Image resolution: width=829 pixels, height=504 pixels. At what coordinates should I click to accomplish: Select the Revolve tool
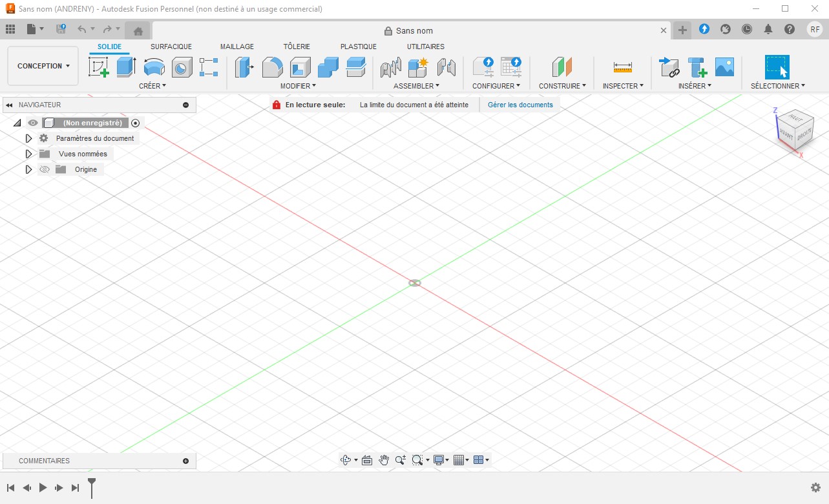[x=154, y=67]
